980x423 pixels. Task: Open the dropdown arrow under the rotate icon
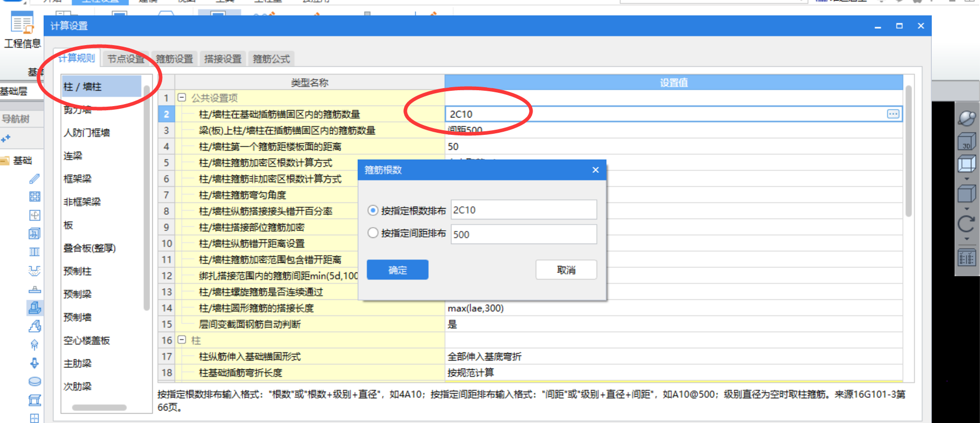point(967,239)
